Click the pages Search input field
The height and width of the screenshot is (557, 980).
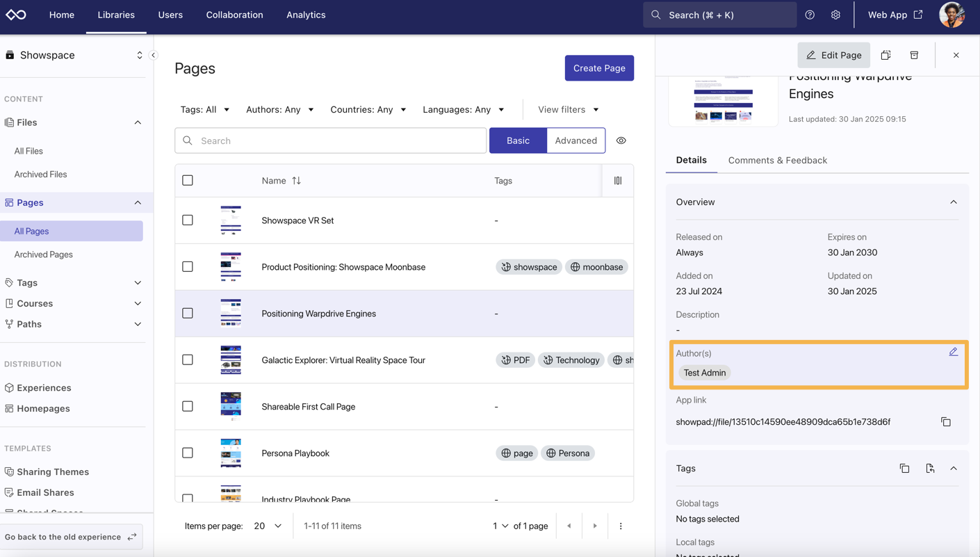[x=331, y=140]
